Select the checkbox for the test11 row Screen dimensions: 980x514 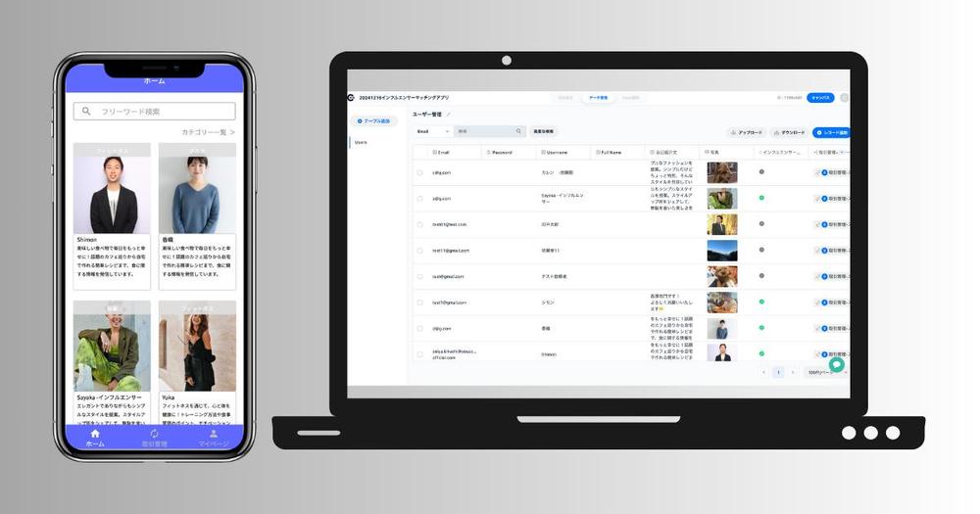[420, 251]
